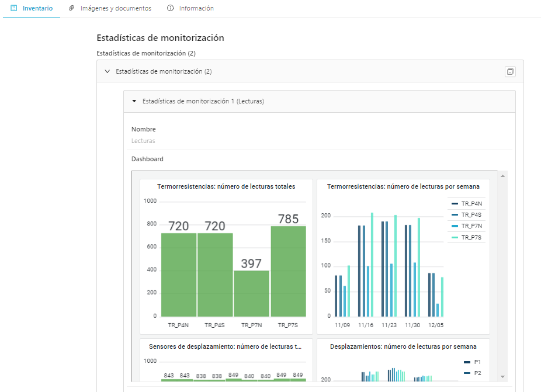Select the TR_P7N bar showing 397
The image size is (541, 392).
pyautogui.click(x=252, y=294)
